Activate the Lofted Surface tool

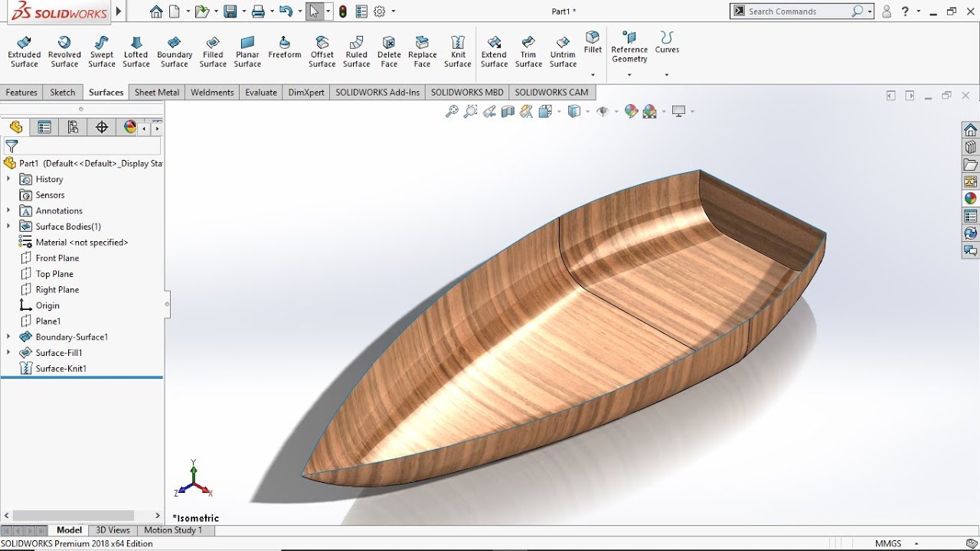(x=136, y=52)
